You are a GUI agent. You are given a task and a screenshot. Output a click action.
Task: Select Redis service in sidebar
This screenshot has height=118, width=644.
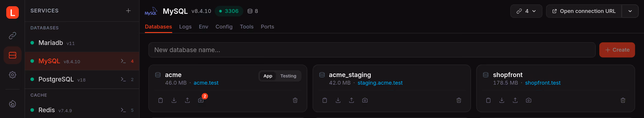tap(82, 110)
